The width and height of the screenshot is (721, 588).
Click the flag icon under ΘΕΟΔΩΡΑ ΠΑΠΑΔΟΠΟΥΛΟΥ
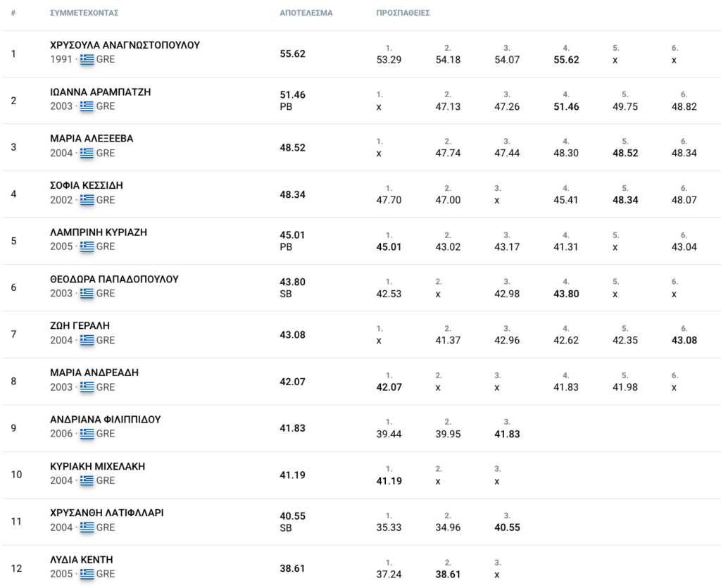pos(87,294)
